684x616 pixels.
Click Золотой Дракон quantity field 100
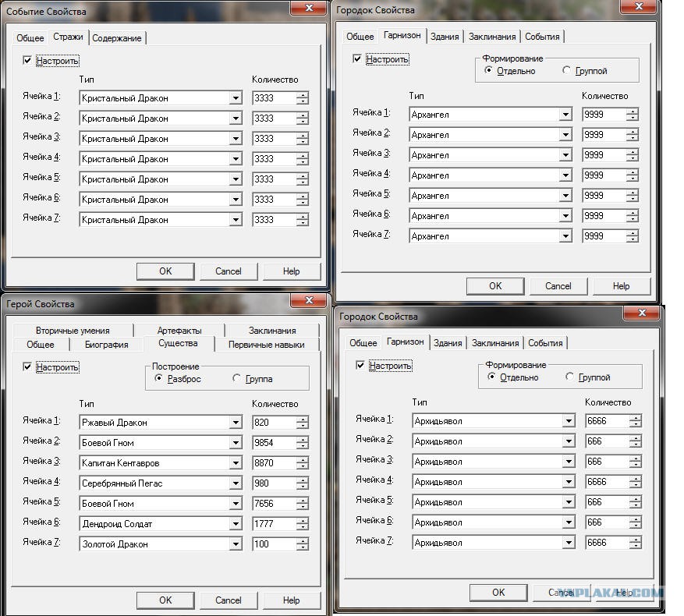274,544
